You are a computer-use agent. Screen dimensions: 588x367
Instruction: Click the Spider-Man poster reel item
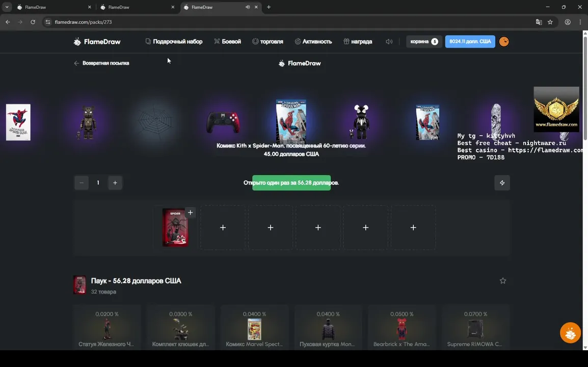[18, 122]
